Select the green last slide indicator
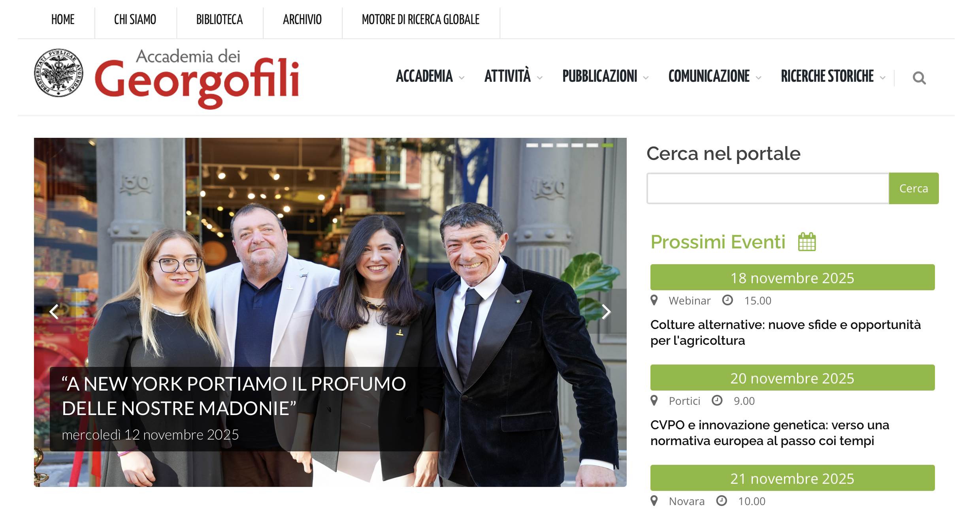Screen dimensions: 980x513 tap(607, 145)
